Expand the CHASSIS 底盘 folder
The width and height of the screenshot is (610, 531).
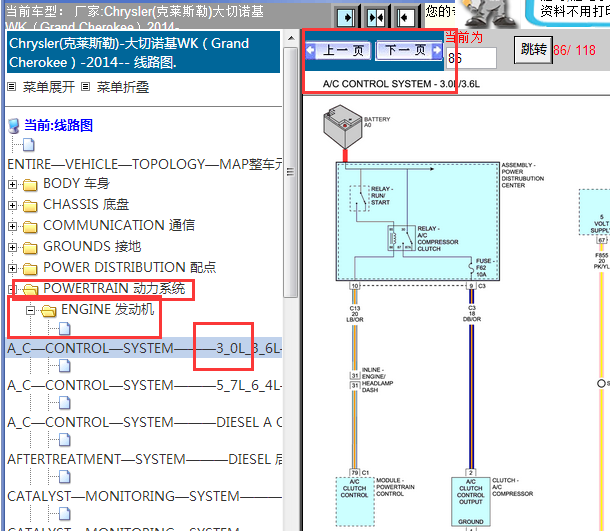(12, 205)
